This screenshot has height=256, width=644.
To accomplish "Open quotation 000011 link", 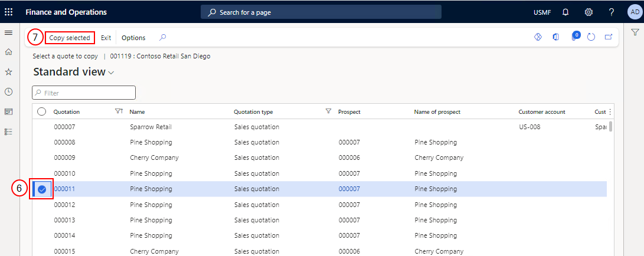I will point(64,189).
